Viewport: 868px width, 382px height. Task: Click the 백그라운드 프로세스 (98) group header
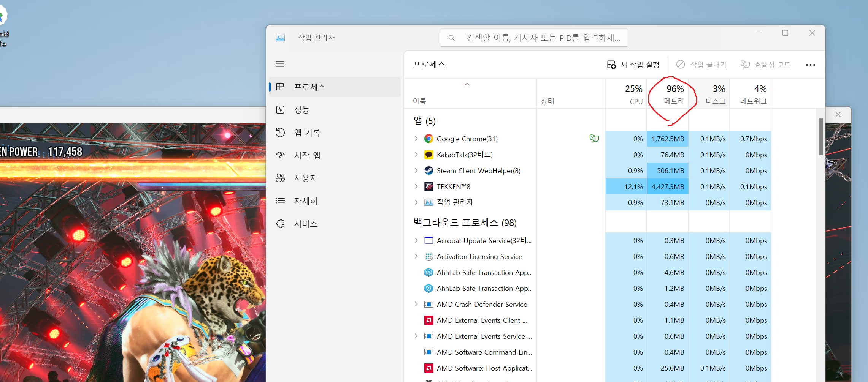(465, 223)
